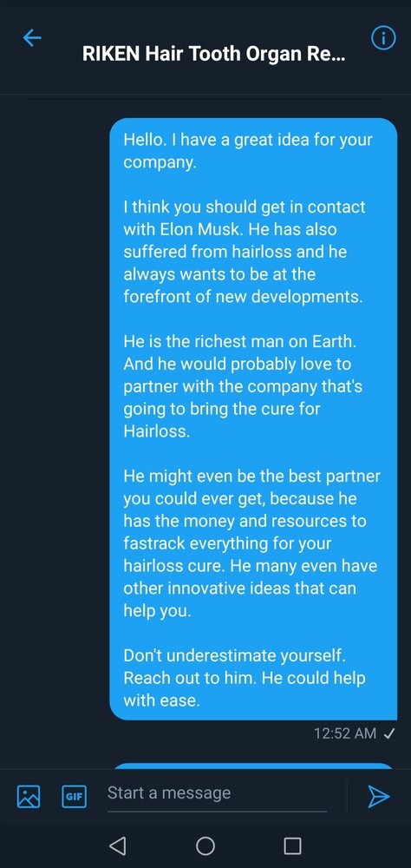This screenshot has width=411, height=868.
Task: Tap the partially visible bubble above the message bar
Action: point(253,766)
